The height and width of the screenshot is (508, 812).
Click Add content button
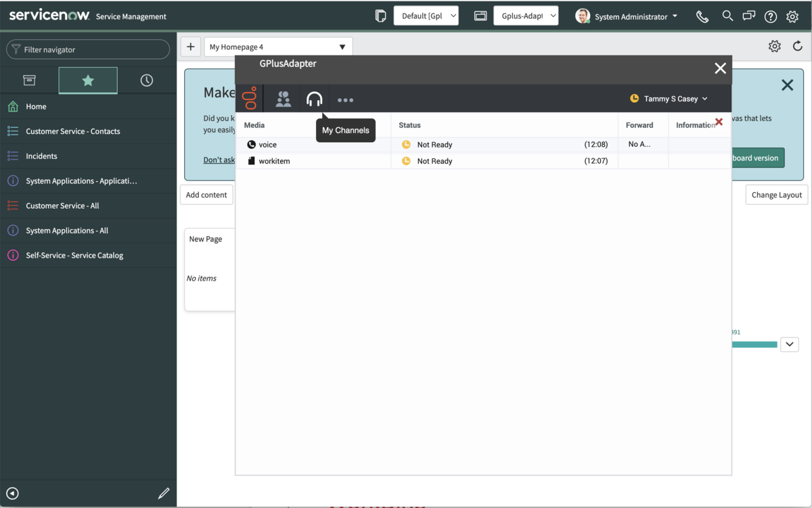tap(206, 195)
